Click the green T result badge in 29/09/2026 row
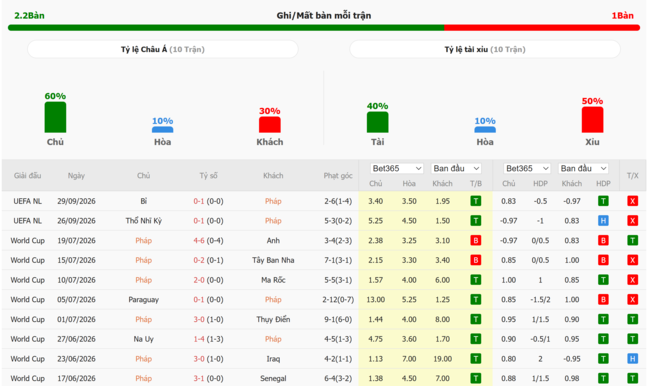Screen dimensions: 650x386 click(476, 201)
